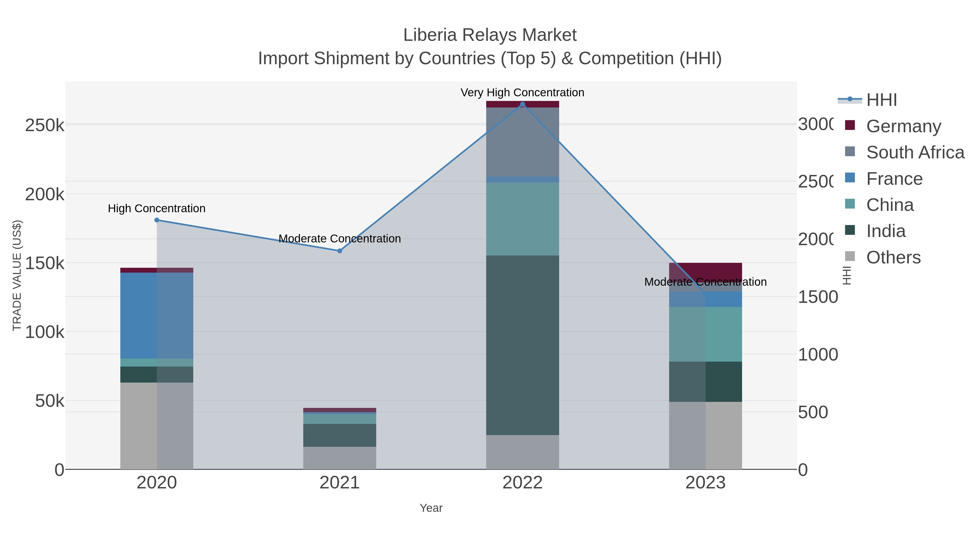This screenshot has height=551, width=980.
Task: Click the Germany maroon legend swatch
Action: point(850,125)
